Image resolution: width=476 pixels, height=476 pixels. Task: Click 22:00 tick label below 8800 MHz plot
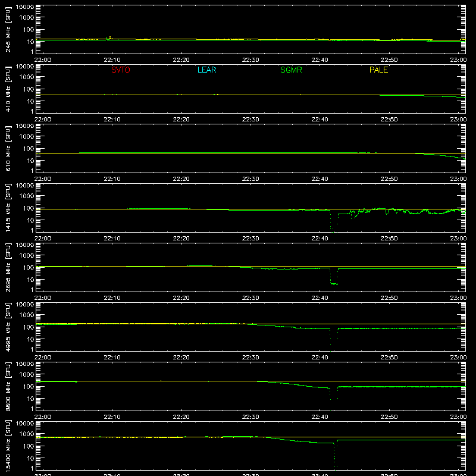point(43,417)
